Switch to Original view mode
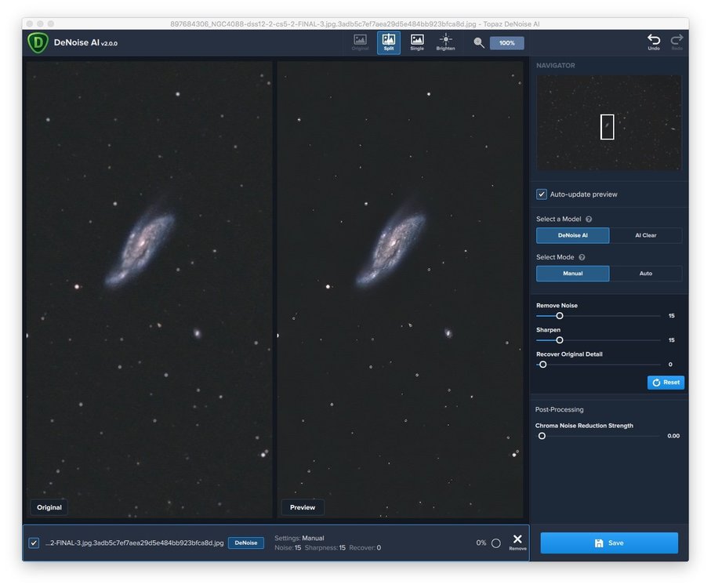Viewport: 711px width, 588px height. pos(360,42)
